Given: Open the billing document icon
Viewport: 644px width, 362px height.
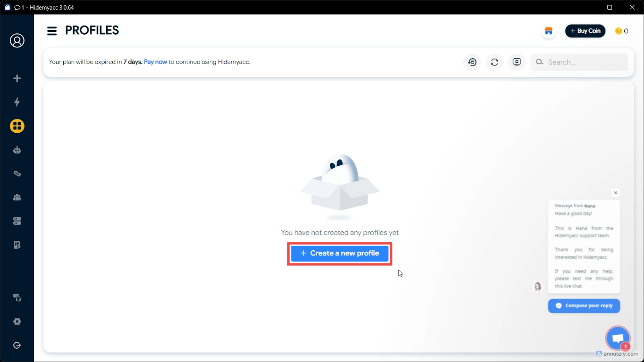Looking at the screenshot, I should click(x=17, y=245).
